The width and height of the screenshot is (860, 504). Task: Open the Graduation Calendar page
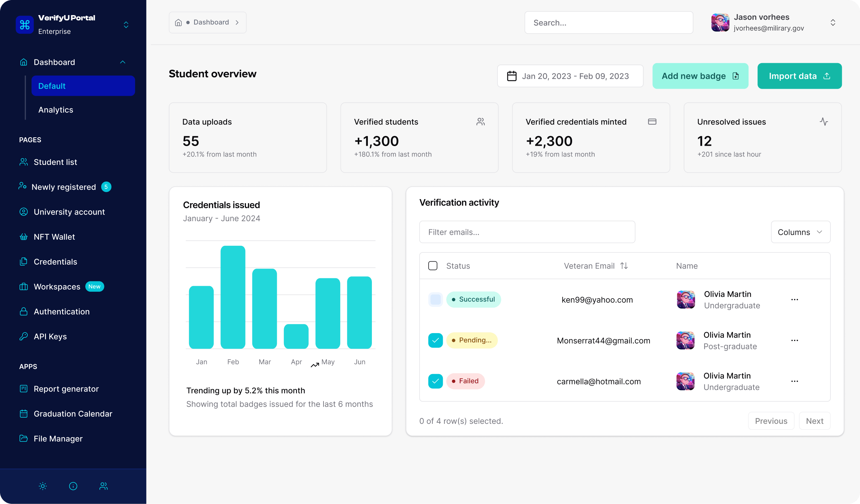(x=73, y=414)
